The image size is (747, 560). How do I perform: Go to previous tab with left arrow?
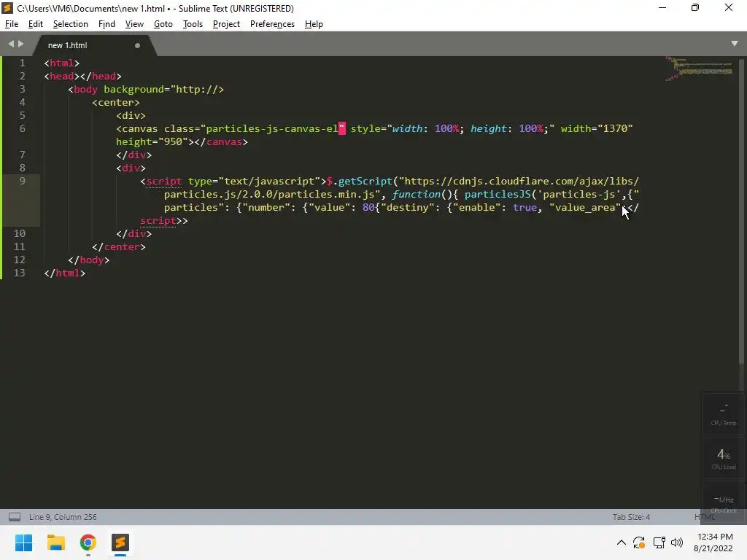pyautogui.click(x=11, y=44)
